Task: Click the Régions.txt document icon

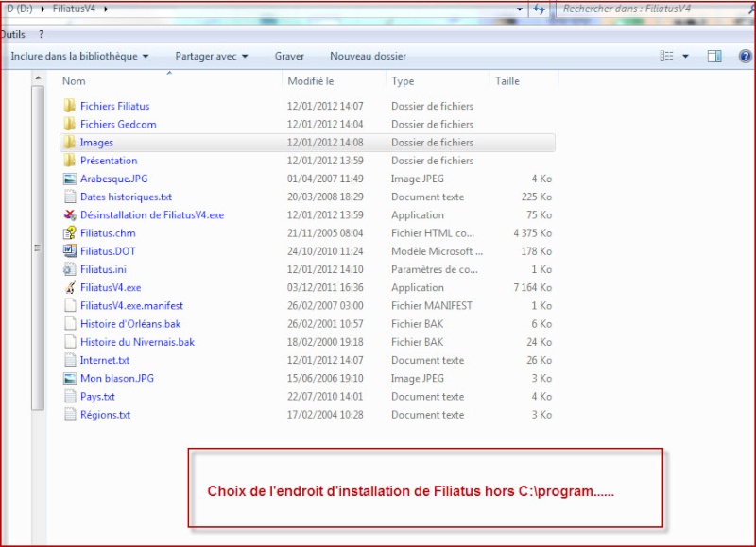Action: coord(70,415)
